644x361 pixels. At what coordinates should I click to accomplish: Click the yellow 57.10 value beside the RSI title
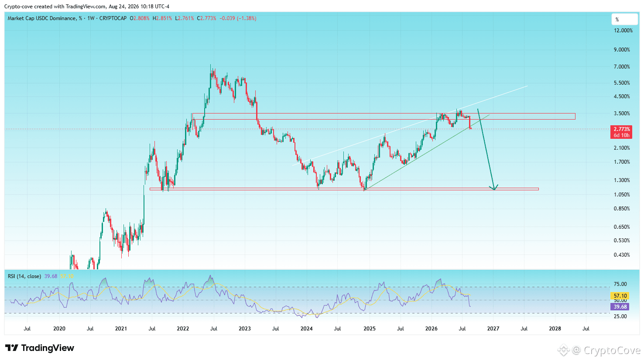click(67, 276)
